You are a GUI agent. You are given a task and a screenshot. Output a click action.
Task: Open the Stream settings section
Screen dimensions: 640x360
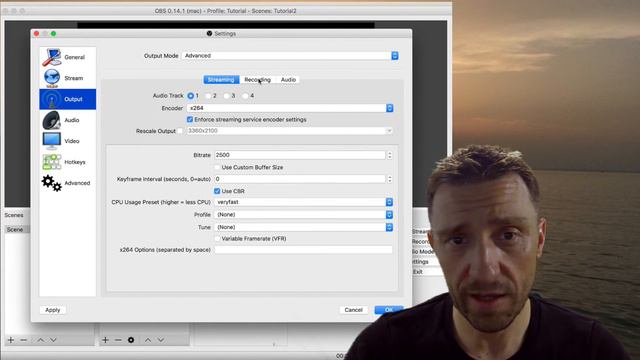67,78
